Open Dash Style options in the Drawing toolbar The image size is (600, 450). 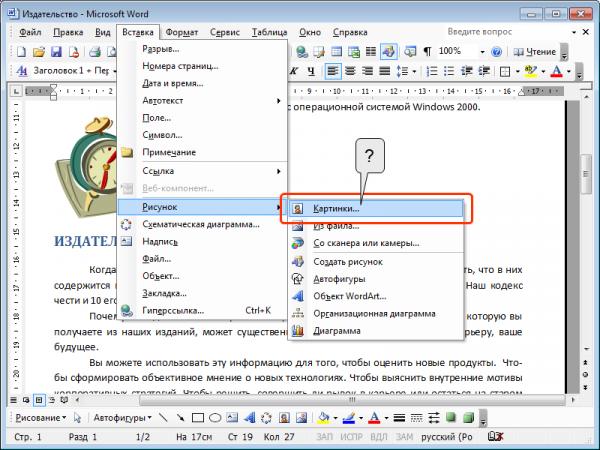point(416,417)
